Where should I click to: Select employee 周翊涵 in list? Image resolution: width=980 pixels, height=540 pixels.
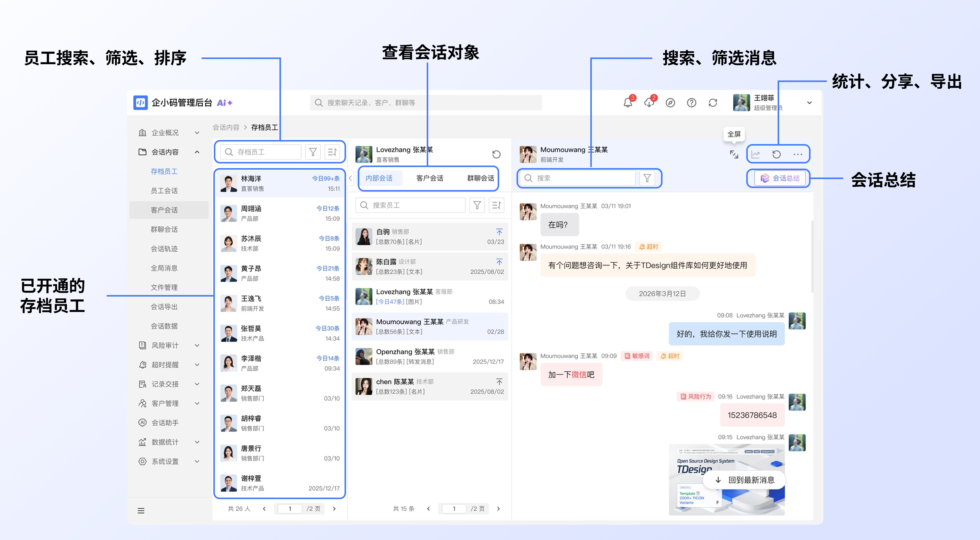(x=280, y=213)
